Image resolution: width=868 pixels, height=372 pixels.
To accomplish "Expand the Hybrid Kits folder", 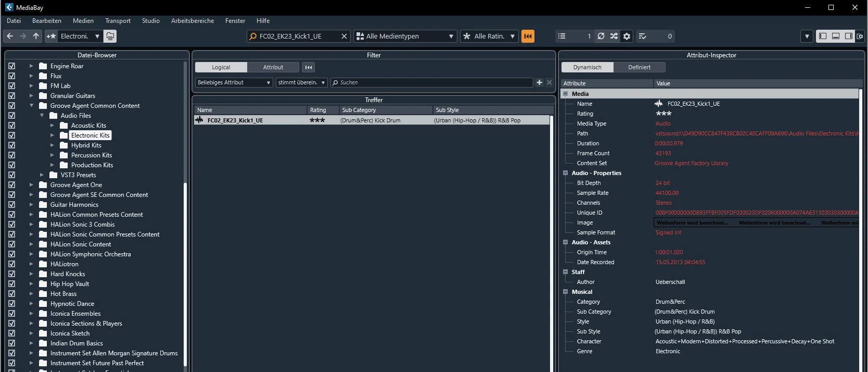I will click(x=52, y=145).
